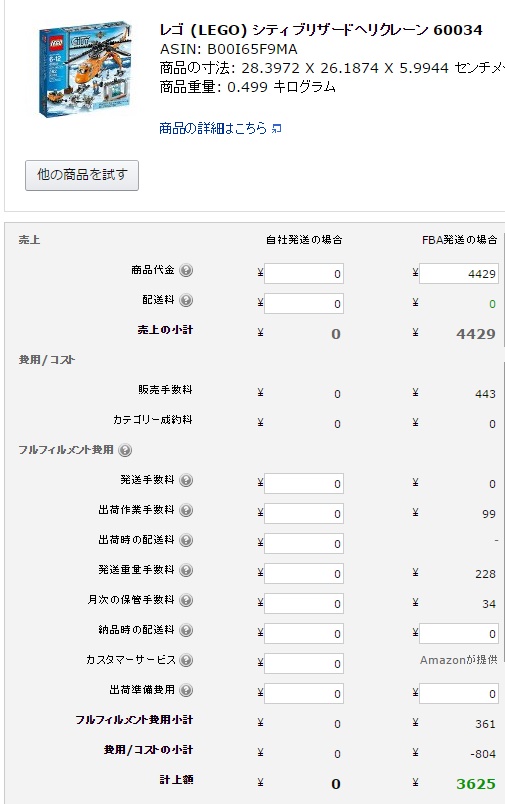The height and width of the screenshot is (804, 505).
Task: Click 発送手数料 input for 自社発送
Action: coord(304,484)
